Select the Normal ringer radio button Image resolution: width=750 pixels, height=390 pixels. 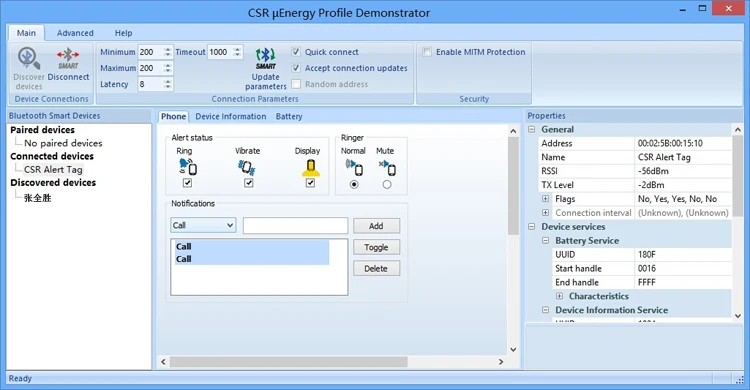(x=354, y=184)
